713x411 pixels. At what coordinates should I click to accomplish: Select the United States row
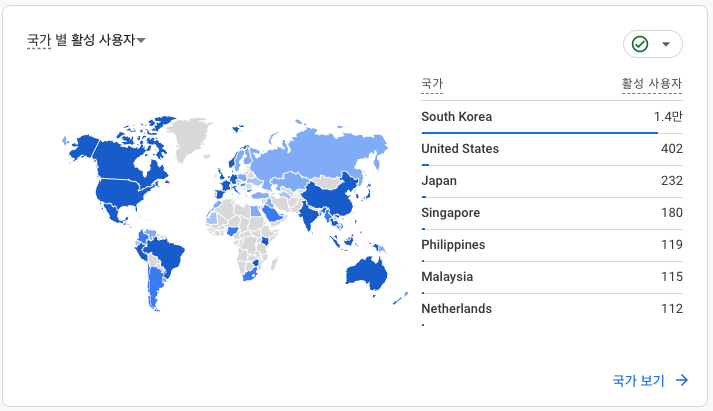552,149
